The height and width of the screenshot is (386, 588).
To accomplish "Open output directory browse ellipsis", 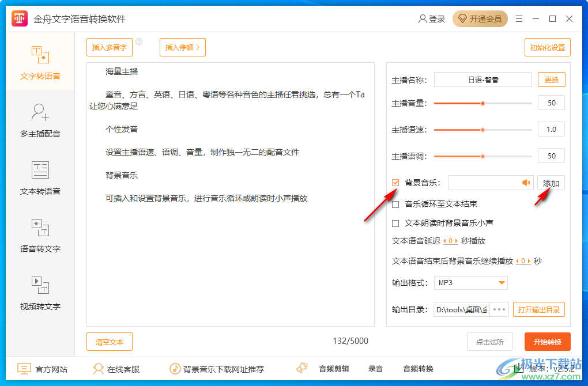I will (x=498, y=309).
